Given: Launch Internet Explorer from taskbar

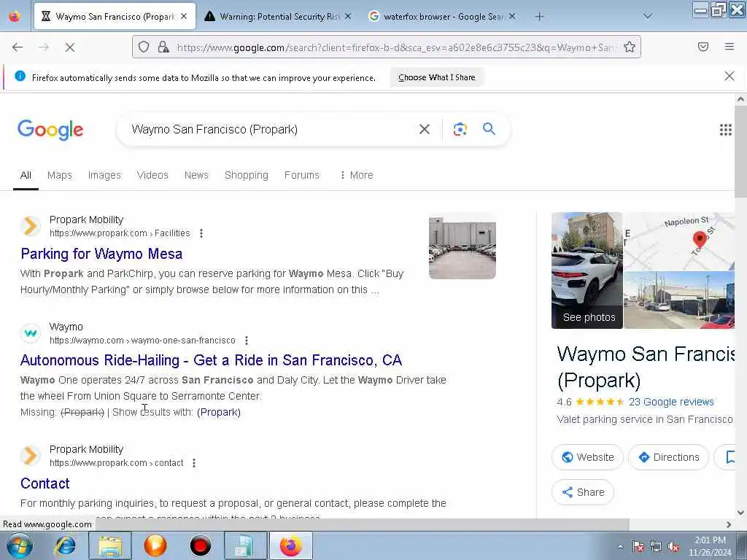Looking at the screenshot, I should coord(65,546).
